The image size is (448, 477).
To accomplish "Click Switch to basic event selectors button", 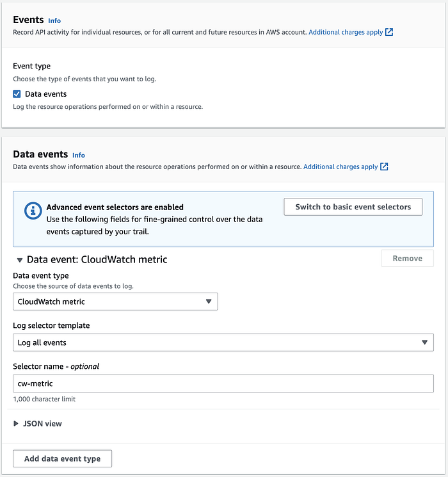I will (x=353, y=207).
